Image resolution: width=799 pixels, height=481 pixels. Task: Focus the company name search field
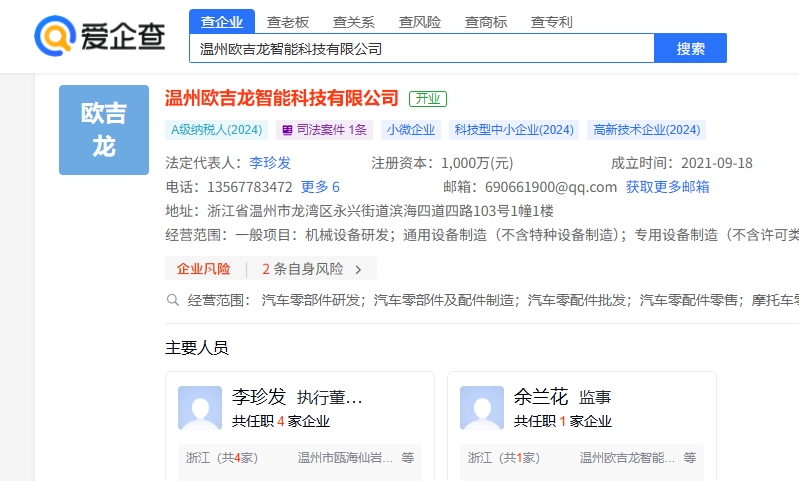[x=422, y=48]
